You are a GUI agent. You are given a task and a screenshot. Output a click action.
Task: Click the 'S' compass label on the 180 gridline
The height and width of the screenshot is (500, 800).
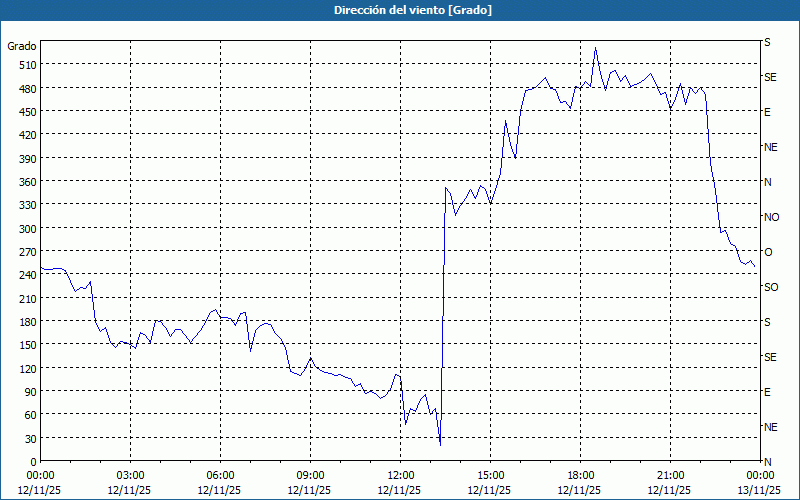point(767,322)
